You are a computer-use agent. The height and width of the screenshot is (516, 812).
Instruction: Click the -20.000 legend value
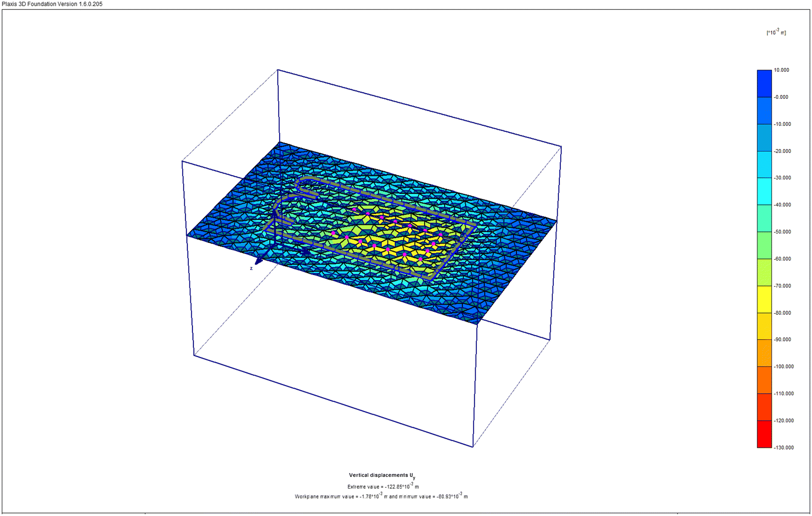pos(782,151)
